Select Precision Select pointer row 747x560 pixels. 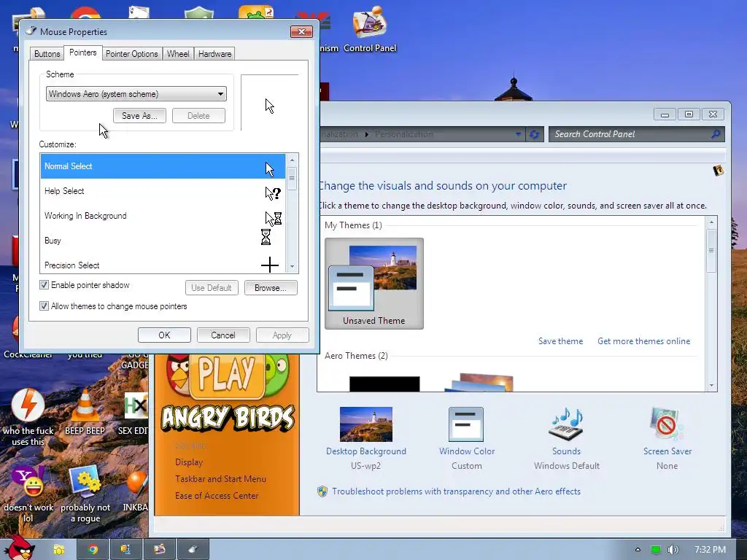pos(163,265)
